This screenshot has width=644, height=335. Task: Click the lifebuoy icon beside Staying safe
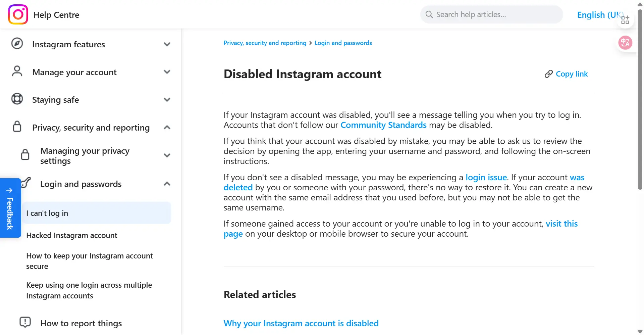click(17, 99)
